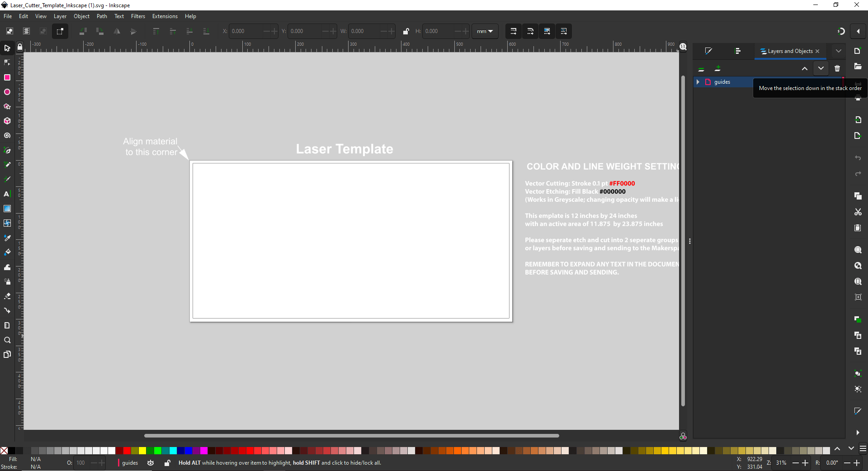Add a new layer with the plus button

[x=718, y=68]
